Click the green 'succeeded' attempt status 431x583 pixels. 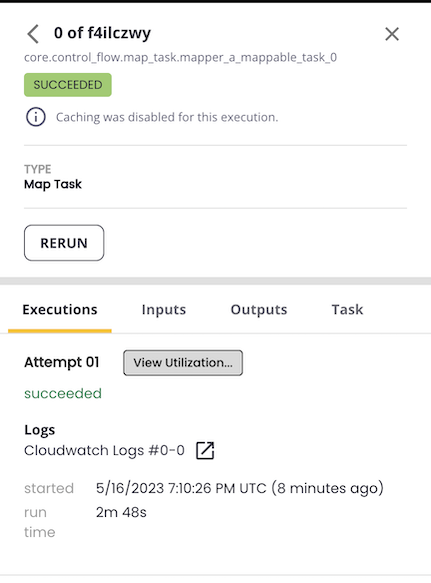63,393
